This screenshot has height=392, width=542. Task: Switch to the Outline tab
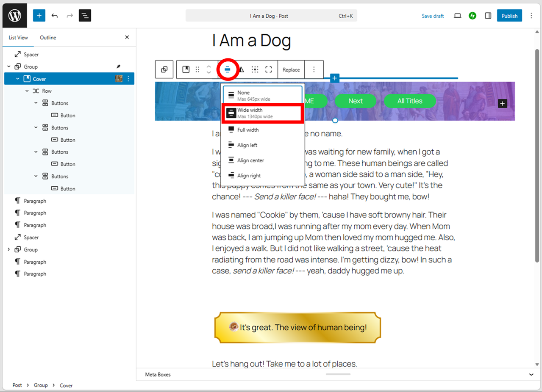[48, 38]
